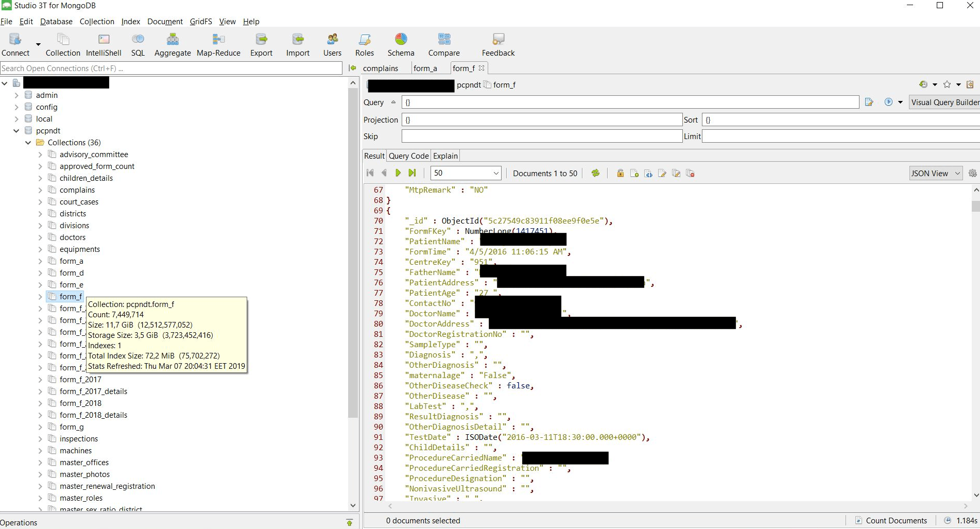The height and width of the screenshot is (529, 980).
Task: Collapse the pcpndt database node
Action: point(16,131)
